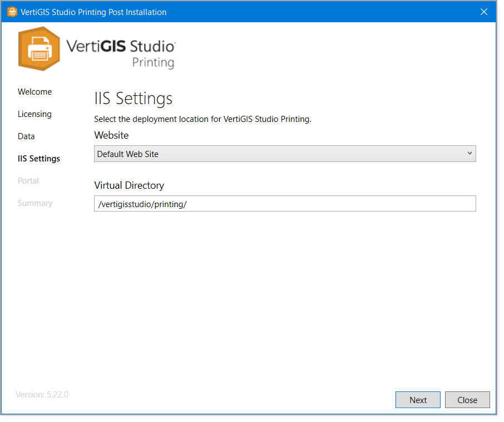The width and height of the screenshot is (504, 422).
Task: Click IIS Settings in the navigation sidebar
Action: tap(39, 158)
